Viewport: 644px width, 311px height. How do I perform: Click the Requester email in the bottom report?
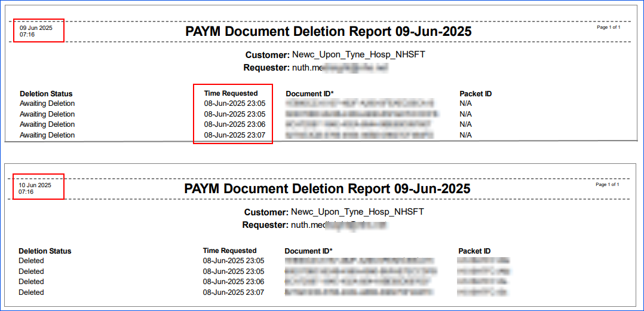(338, 225)
